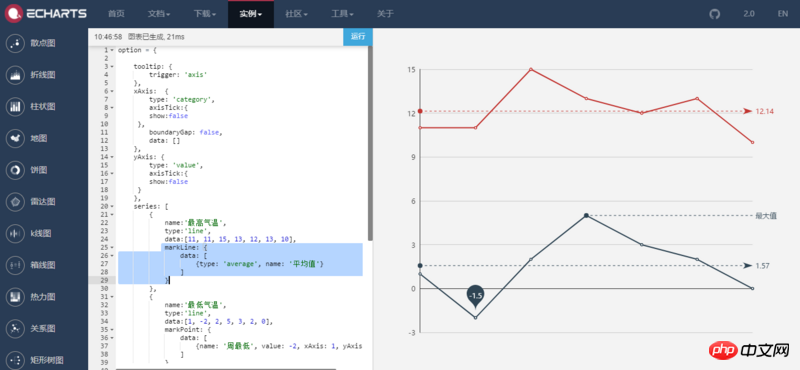Screen dimensions: 800x370
Task: Collapse the series fold arrow at line 20
Action: pyautogui.click(x=112, y=206)
